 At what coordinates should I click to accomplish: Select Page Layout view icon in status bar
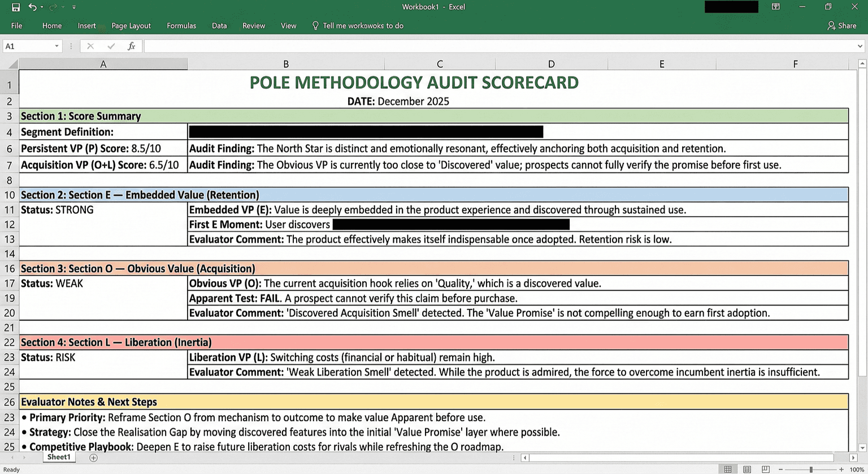[x=747, y=469]
